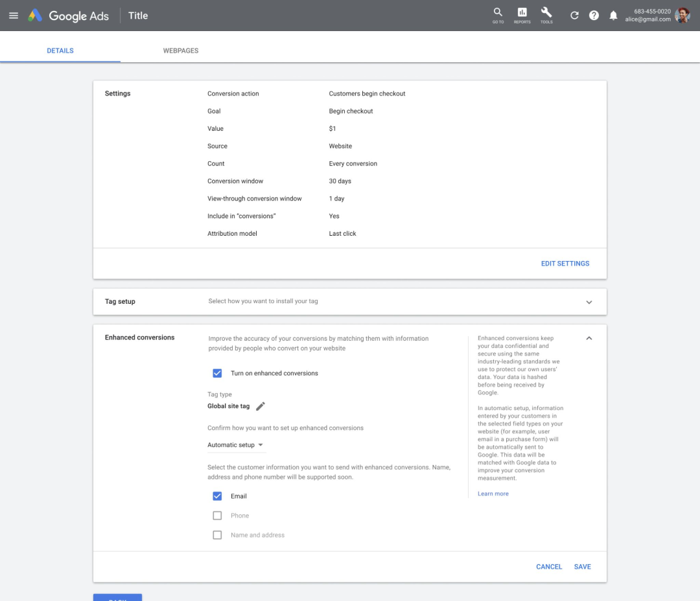Click the Begin checkout goal value
The image size is (700, 601).
tap(351, 111)
